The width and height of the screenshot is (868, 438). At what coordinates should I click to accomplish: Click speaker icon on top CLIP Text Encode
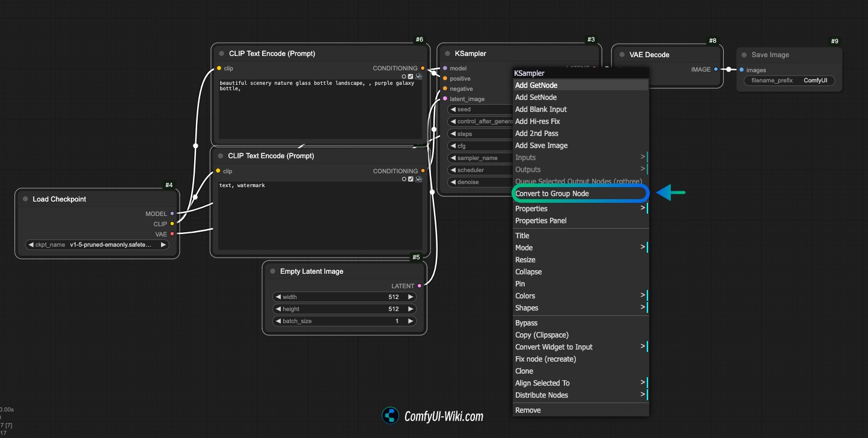(418, 76)
